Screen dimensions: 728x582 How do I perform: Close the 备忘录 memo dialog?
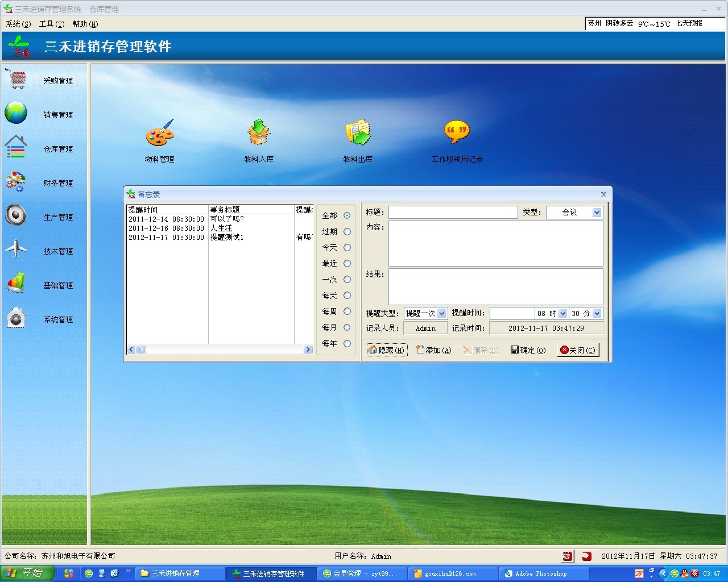[x=603, y=194]
